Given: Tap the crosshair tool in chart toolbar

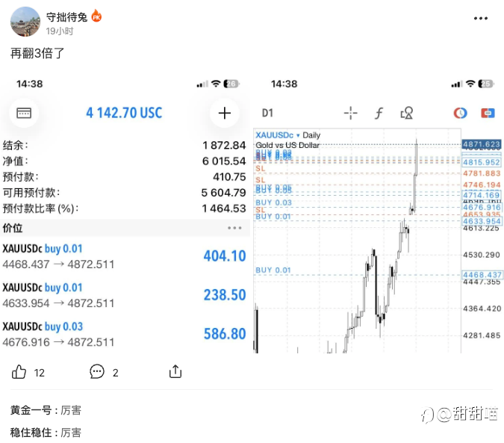Looking at the screenshot, I should 350,113.
